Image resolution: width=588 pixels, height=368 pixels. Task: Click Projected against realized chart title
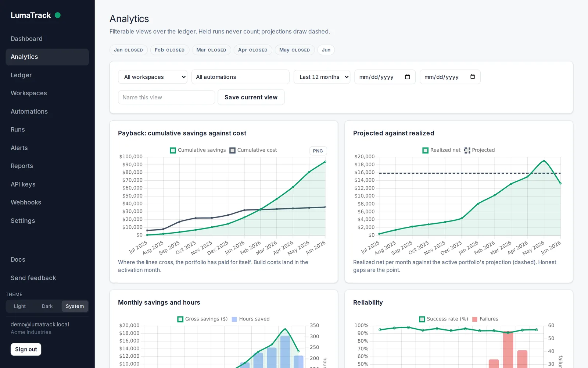[x=394, y=133]
